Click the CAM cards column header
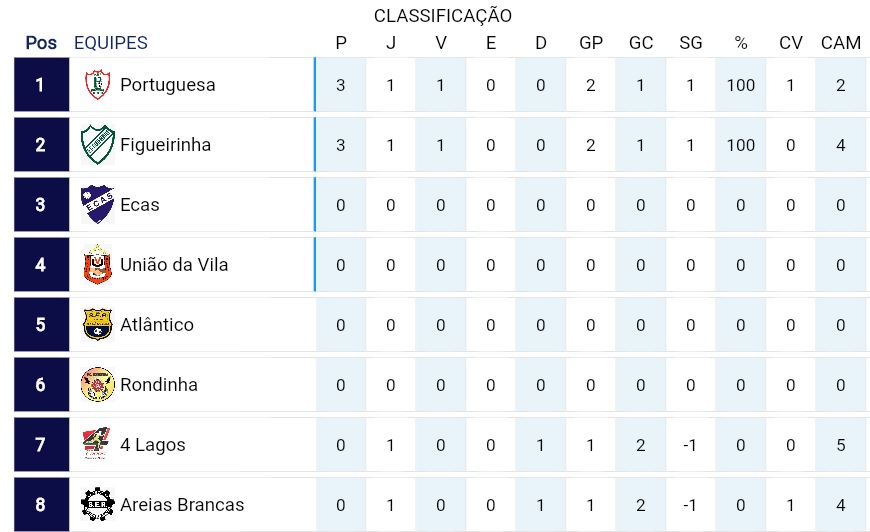This screenshot has height=532, width=870. 841,43
